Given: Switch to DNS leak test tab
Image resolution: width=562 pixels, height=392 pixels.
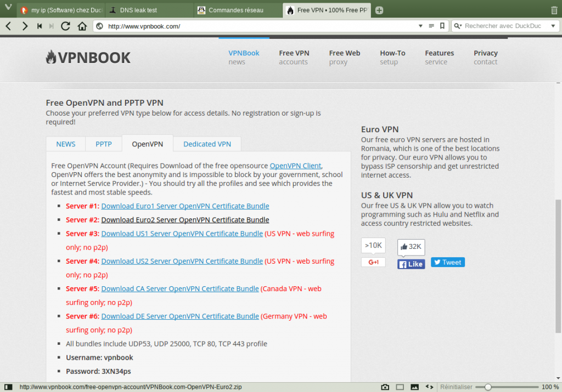Looking at the screenshot, I should (x=150, y=10).
